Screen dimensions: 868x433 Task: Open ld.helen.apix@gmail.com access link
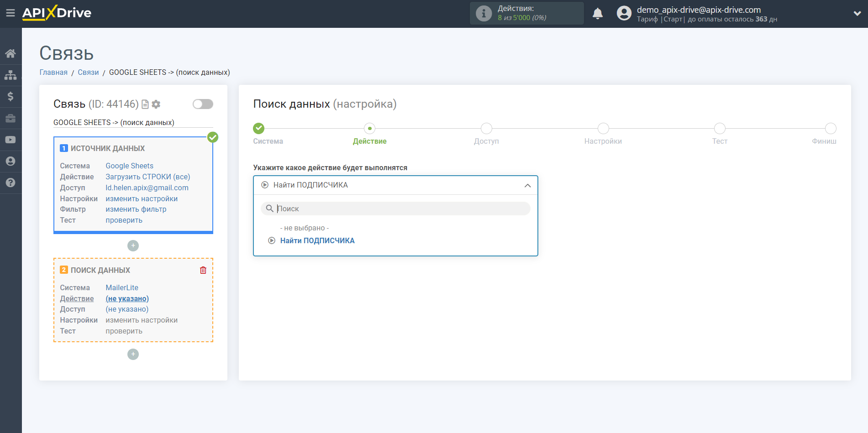tap(147, 188)
